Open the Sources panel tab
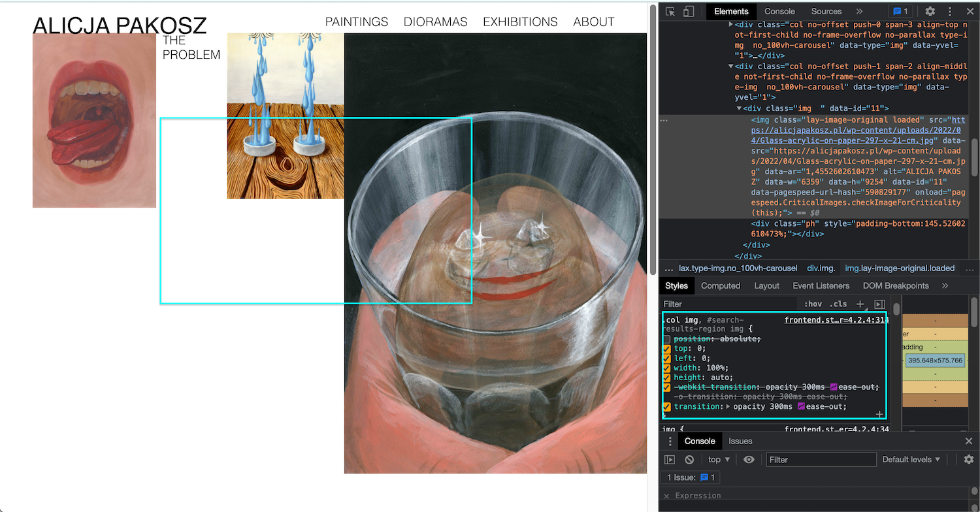 click(x=826, y=11)
